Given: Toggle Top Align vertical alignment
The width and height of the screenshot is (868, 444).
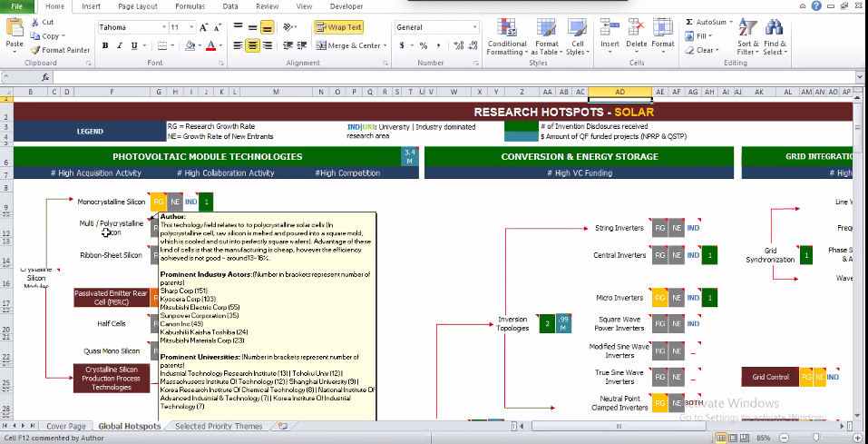Looking at the screenshot, I should click(x=238, y=27).
